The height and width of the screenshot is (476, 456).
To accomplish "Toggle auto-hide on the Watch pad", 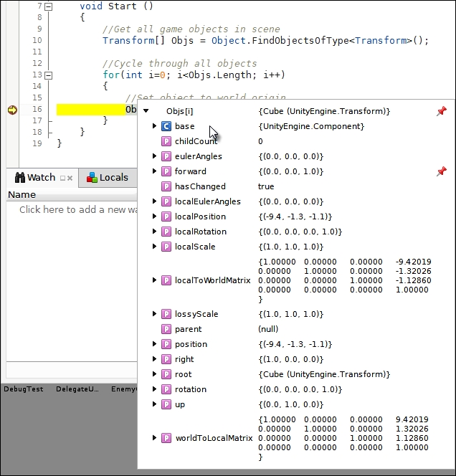I will [x=63, y=178].
